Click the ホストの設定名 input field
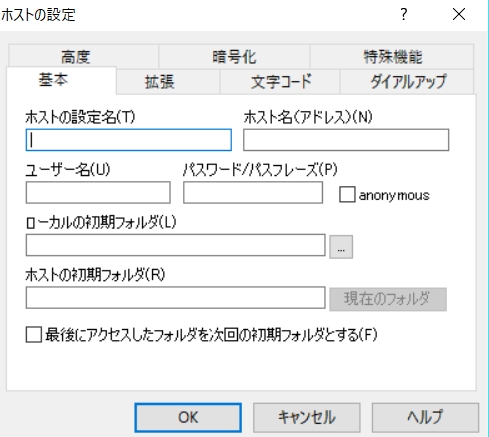Screen dimensions: 489x437 (129, 140)
